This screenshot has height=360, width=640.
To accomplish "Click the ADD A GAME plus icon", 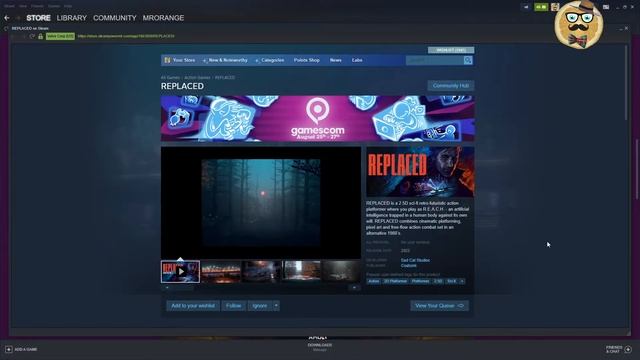I will click(9, 349).
